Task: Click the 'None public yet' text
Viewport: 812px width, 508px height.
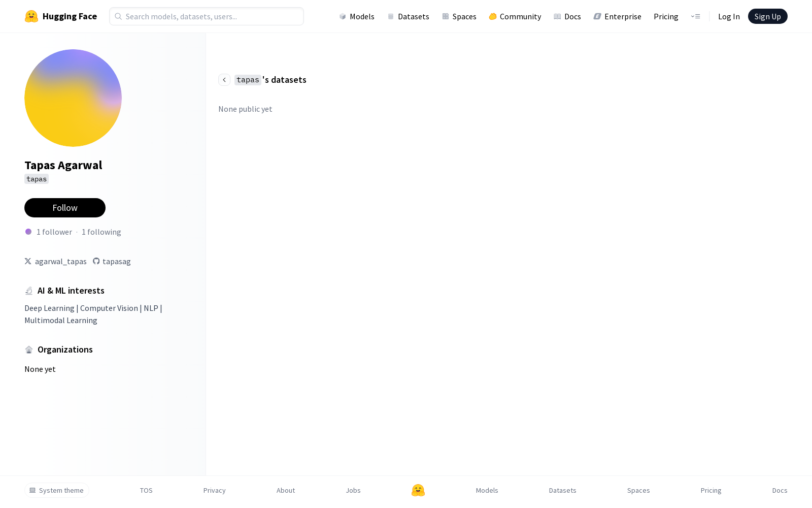Action: coord(245,109)
